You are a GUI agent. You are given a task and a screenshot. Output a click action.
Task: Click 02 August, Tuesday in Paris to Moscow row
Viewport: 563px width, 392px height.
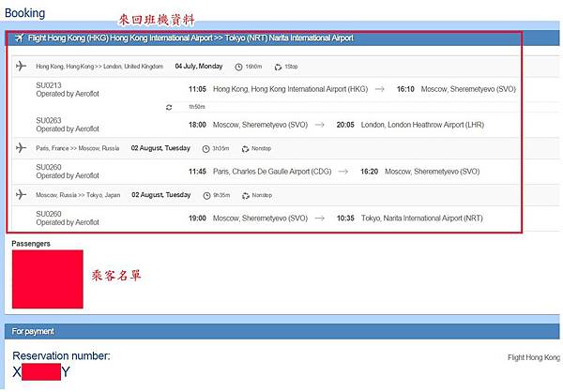pyautogui.click(x=160, y=148)
